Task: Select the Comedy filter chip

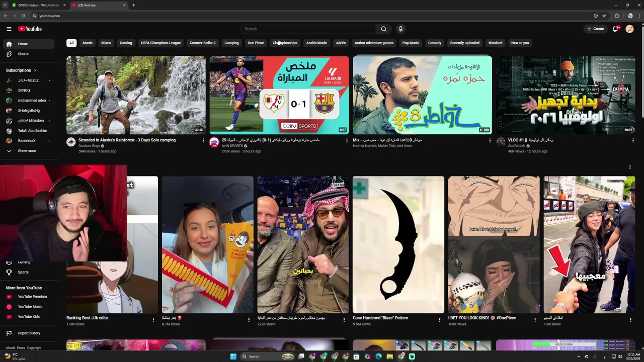Action: pos(435,43)
